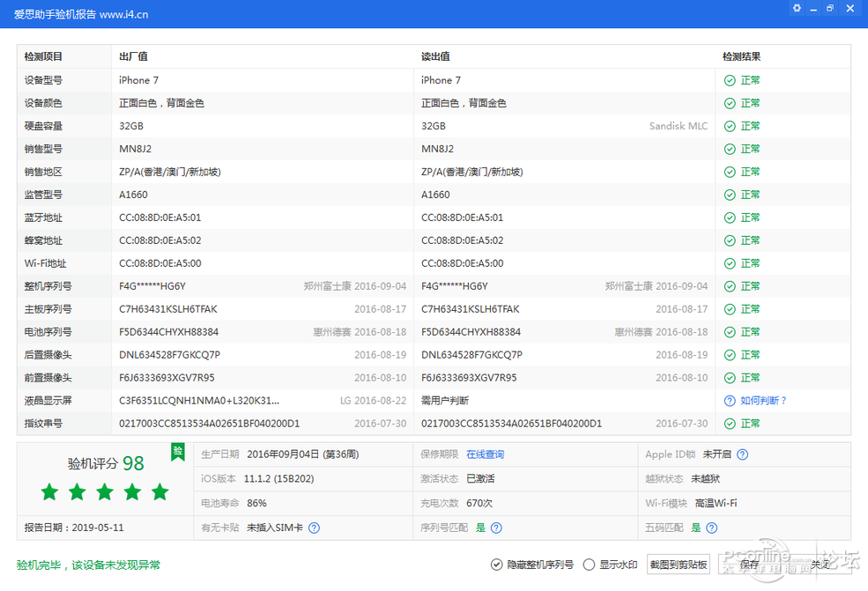The width and height of the screenshot is (868, 591).
Task: Select the factory value MN8J2
Action: (135, 149)
